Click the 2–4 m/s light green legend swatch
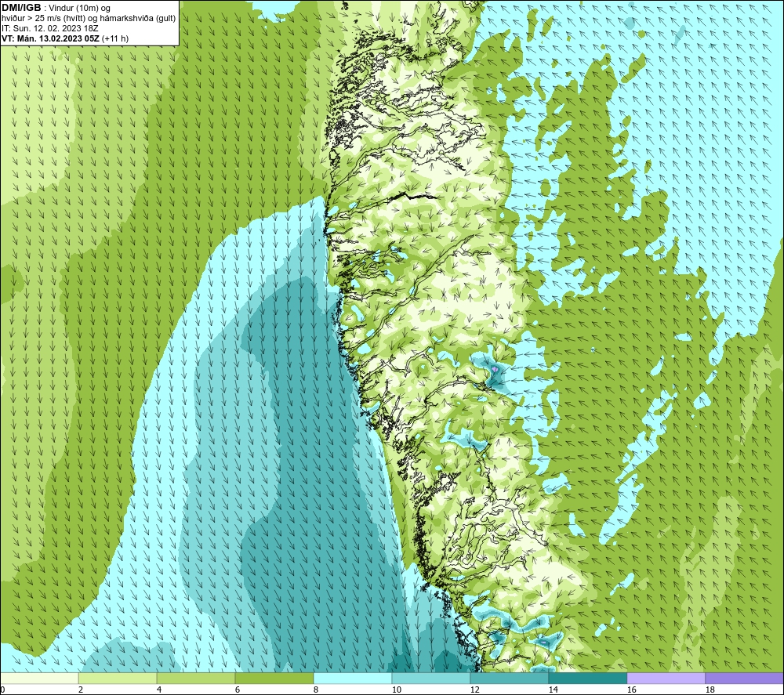Screen dimensions: 784x695 pyautogui.click(x=118, y=678)
